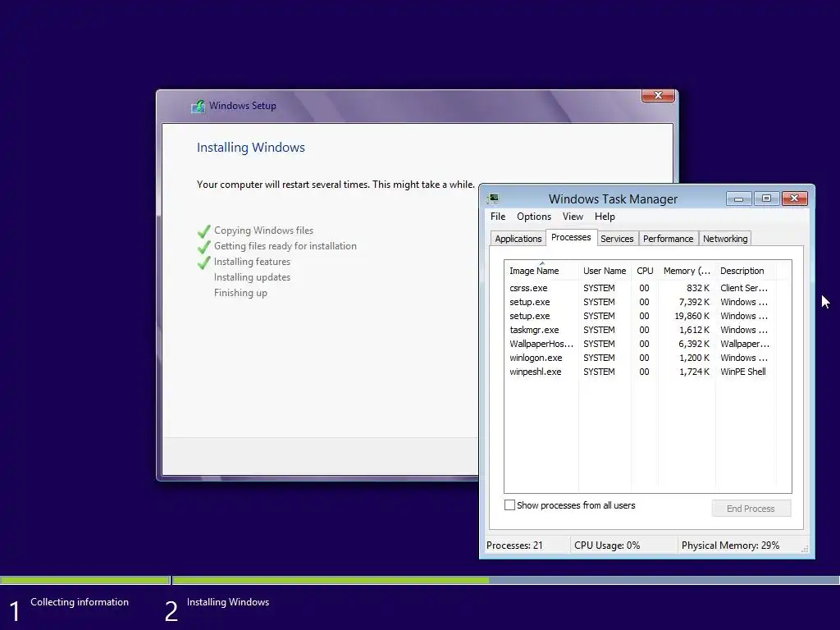Click the check beside Getting files ready
The height and width of the screenshot is (630, 840).
(x=204, y=246)
